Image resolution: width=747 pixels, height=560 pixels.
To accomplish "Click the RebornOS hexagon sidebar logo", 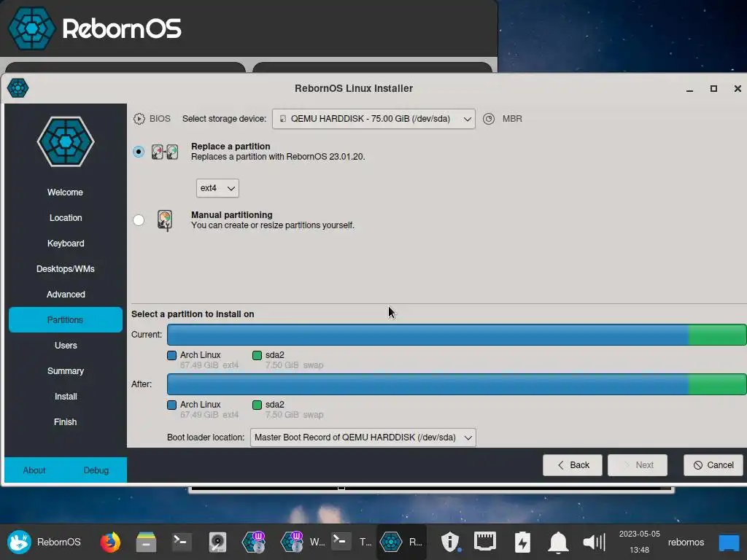I will [x=66, y=141].
